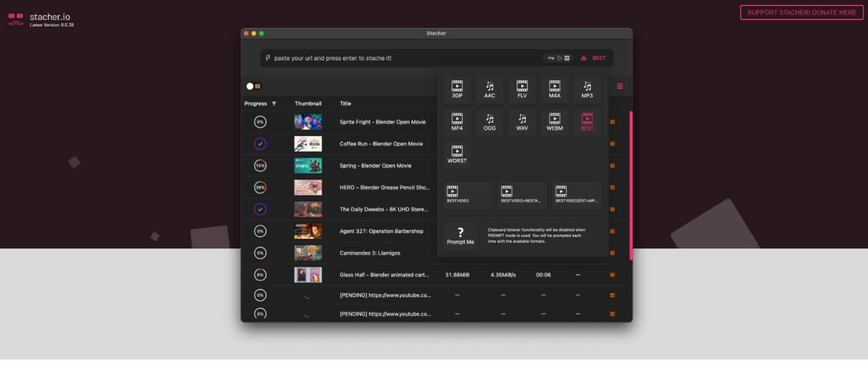Image resolution: width=868 pixels, height=370 pixels.
Task: Open row menu for HERO video
Action: (612, 187)
